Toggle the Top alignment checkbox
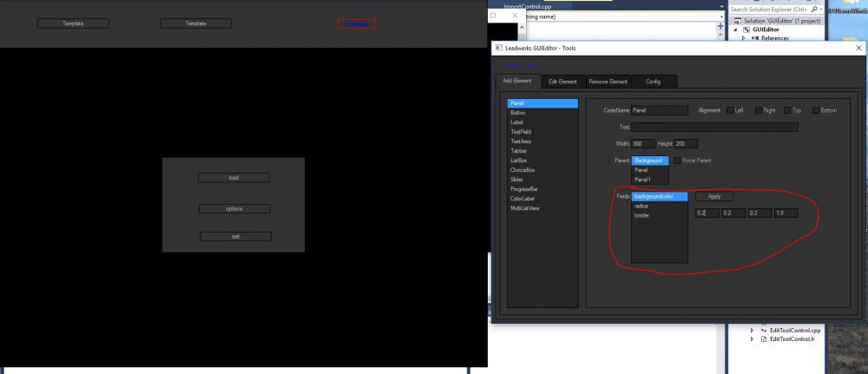 point(786,110)
